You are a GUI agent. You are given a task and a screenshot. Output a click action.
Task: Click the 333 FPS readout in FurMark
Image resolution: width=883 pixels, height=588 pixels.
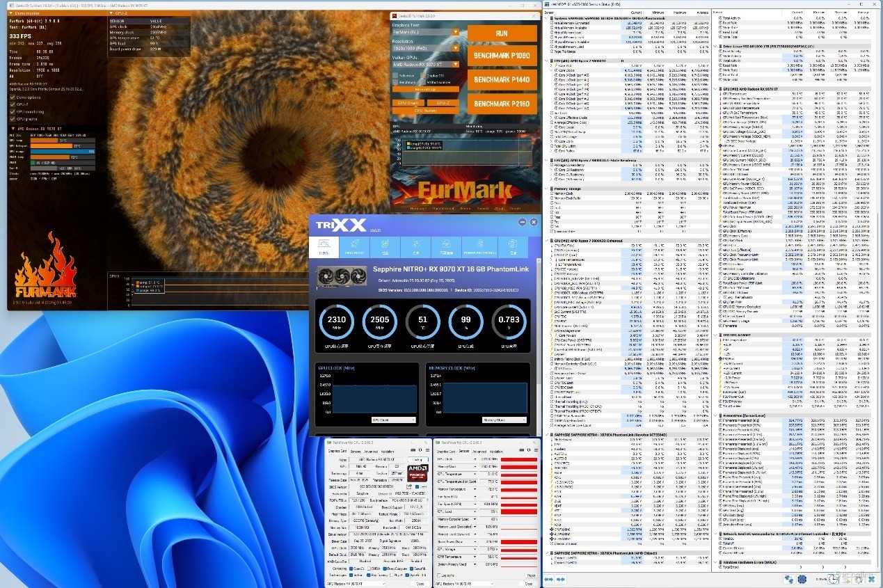click(20, 36)
